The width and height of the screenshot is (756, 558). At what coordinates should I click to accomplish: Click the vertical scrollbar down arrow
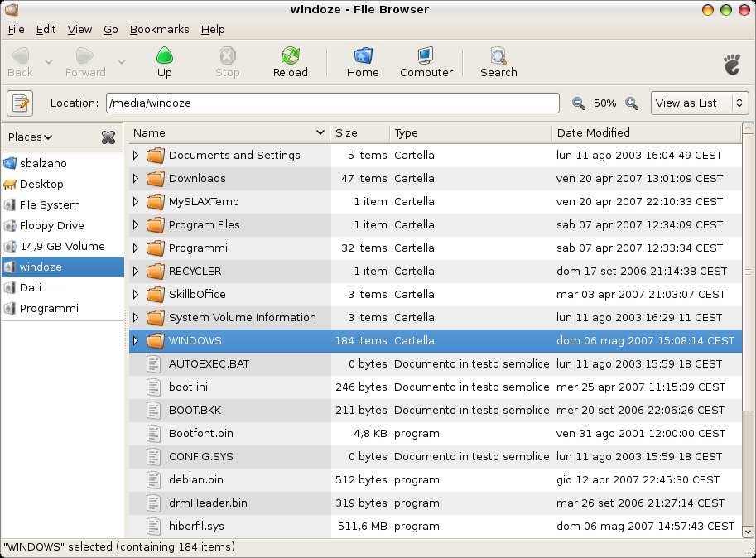pyautogui.click(x=748, y=532)
